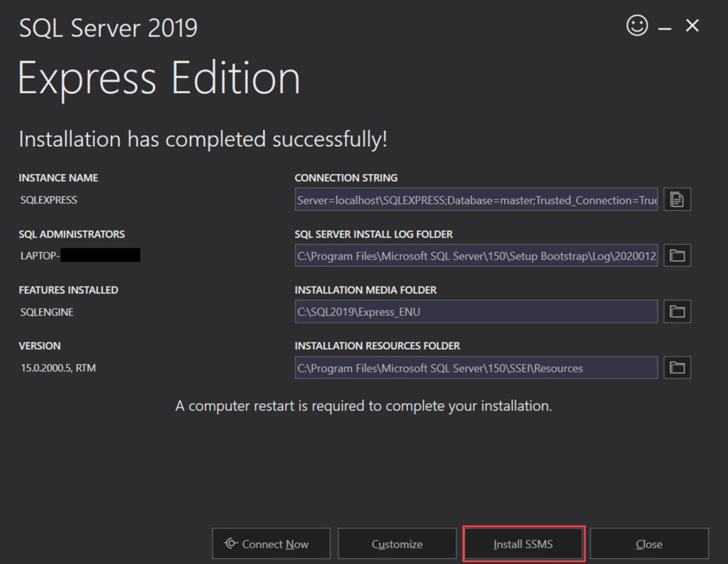Screen dimensions: 728x564
Task: Select the SQLENGINE feature text
Action: coord(46,312)
